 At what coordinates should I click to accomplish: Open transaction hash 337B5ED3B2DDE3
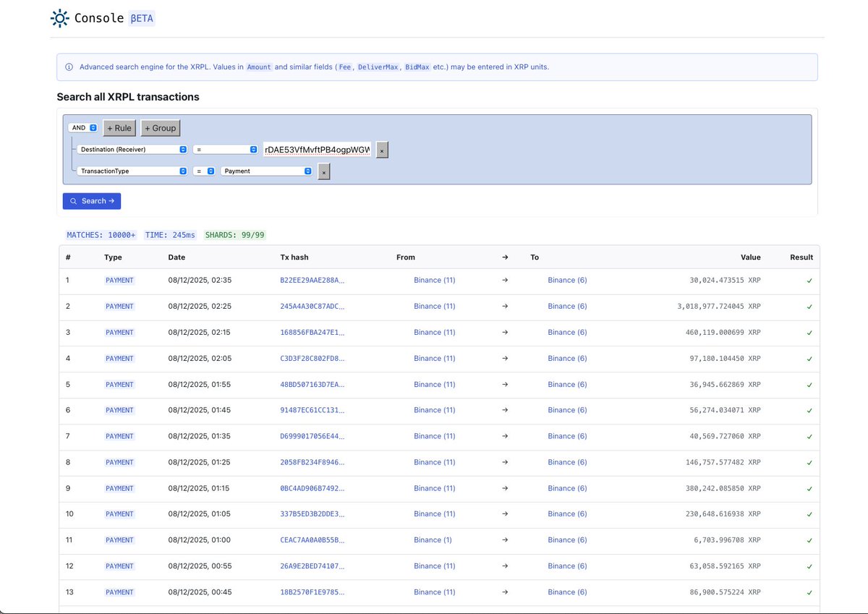click(312, 513)
